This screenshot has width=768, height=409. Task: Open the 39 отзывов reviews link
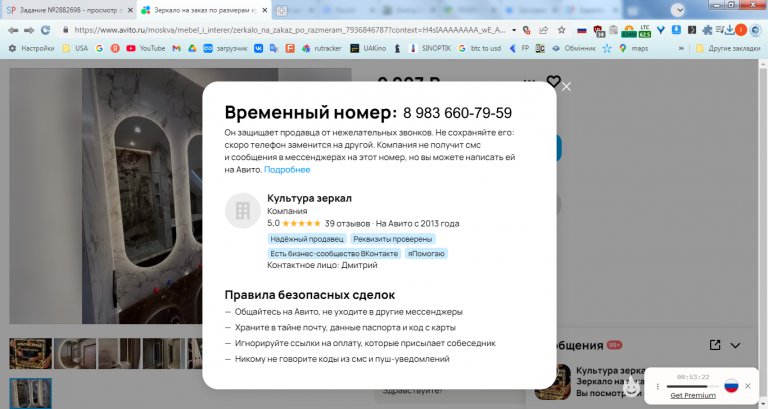tap(347, 223)
